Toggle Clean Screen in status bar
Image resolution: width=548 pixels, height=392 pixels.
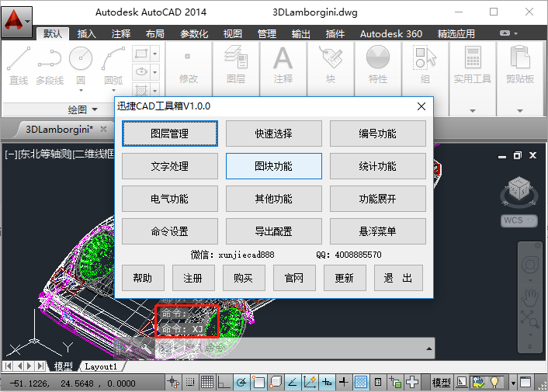pos(525,383)
